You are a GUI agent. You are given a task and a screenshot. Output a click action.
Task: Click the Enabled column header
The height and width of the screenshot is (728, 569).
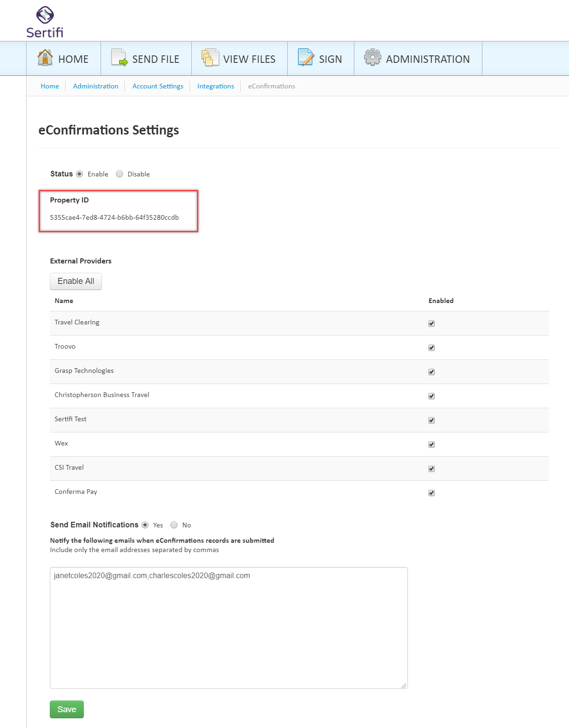click(441, 301)
